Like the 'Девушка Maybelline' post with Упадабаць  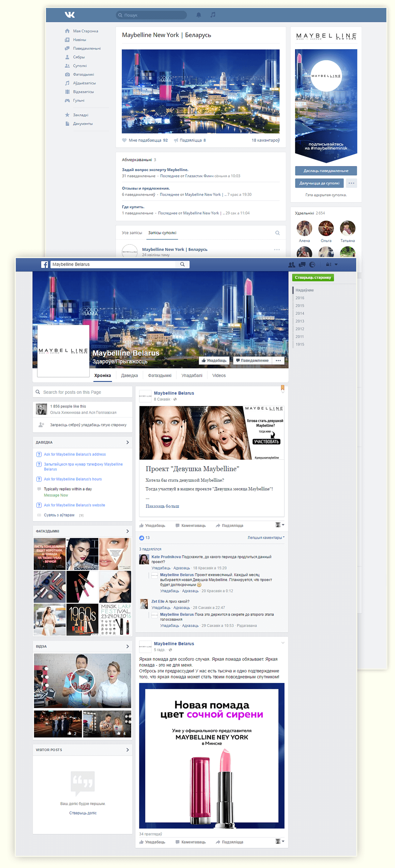152,525
